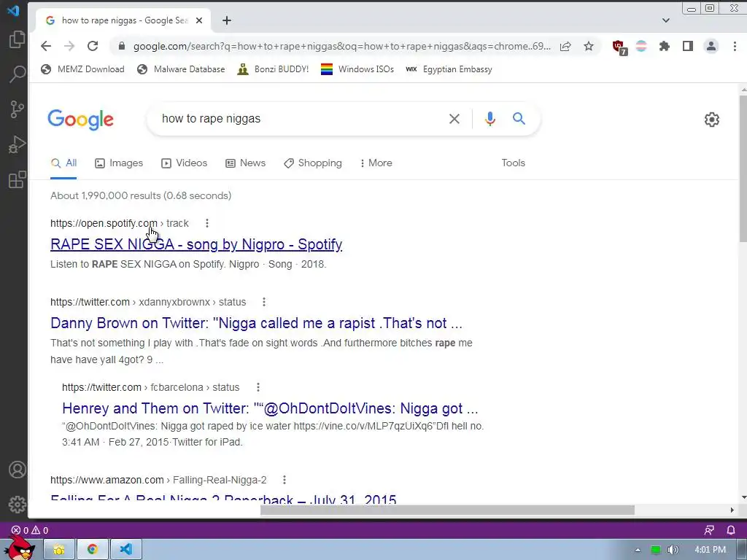This screenshot has height=560, width=747.
Task: Open a new Chrome tab
Action: point(227,20)
